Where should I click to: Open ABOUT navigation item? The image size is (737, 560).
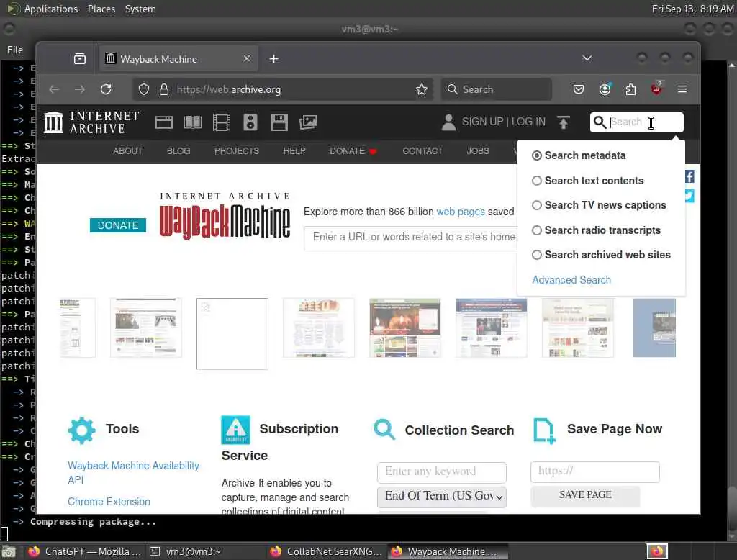128,151
